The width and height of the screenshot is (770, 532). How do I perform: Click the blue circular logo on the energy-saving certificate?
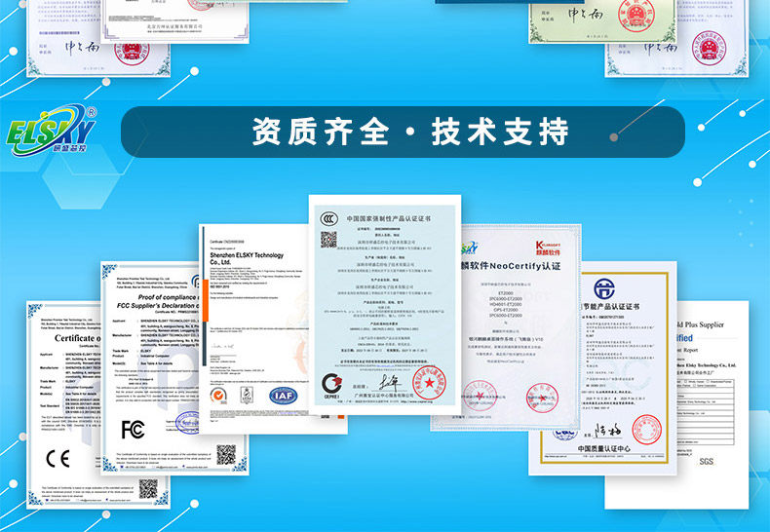click(x=604, y=288)
